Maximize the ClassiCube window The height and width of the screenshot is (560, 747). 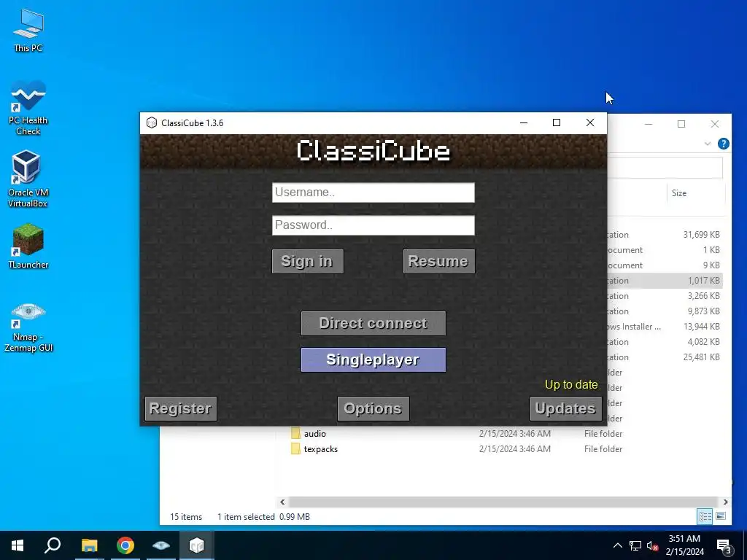click(557, 122)
